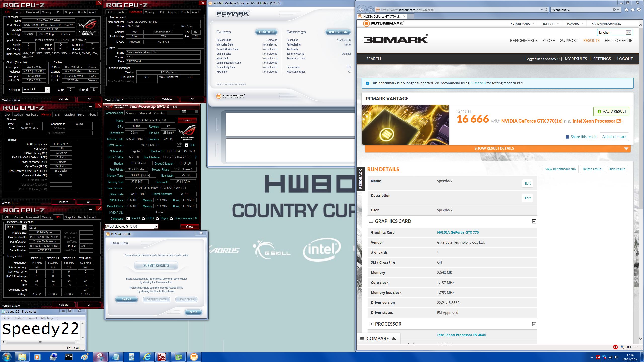The width and height of the screenshot is (644, 362).
Task: Click the Add to compare button
Action: click(614, 137)
